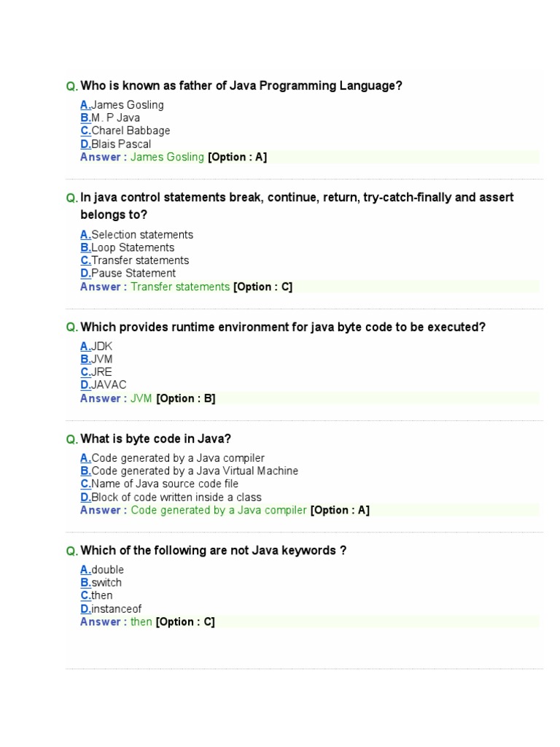Image resolution: width=560 pixels, height=747 pixels.
Task: Choose option C, Charel Babbage
Action: point(86,131)
